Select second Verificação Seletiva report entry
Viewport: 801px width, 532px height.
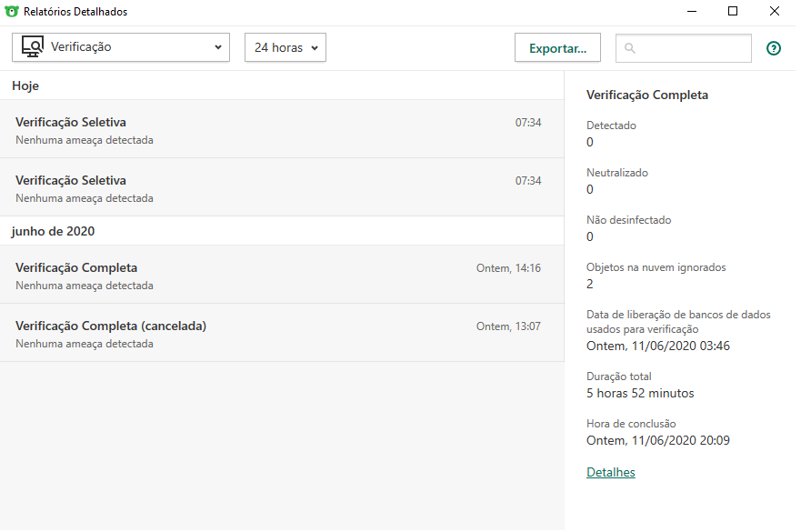click(273, 188)
